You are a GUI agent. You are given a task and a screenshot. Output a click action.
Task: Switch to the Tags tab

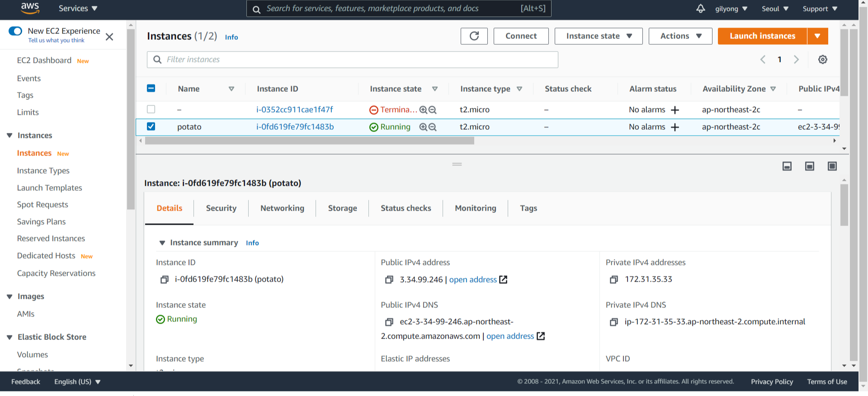pyautogui.click(x=528, y=208)
